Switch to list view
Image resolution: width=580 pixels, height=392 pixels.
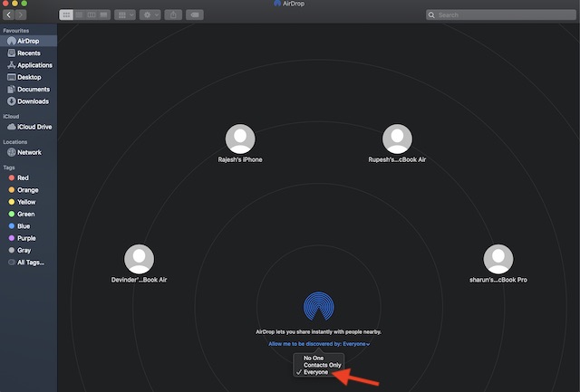[x=79, y=14]
